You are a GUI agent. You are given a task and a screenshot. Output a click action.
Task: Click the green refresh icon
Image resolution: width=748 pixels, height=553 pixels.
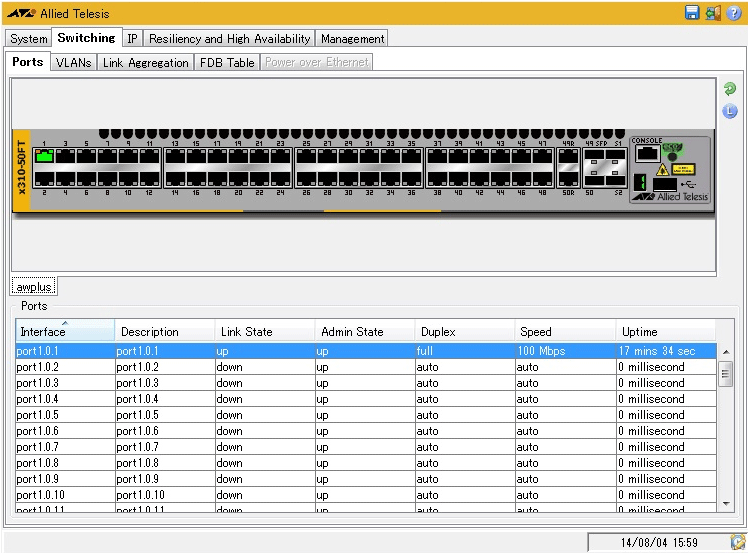coord(730,90)
